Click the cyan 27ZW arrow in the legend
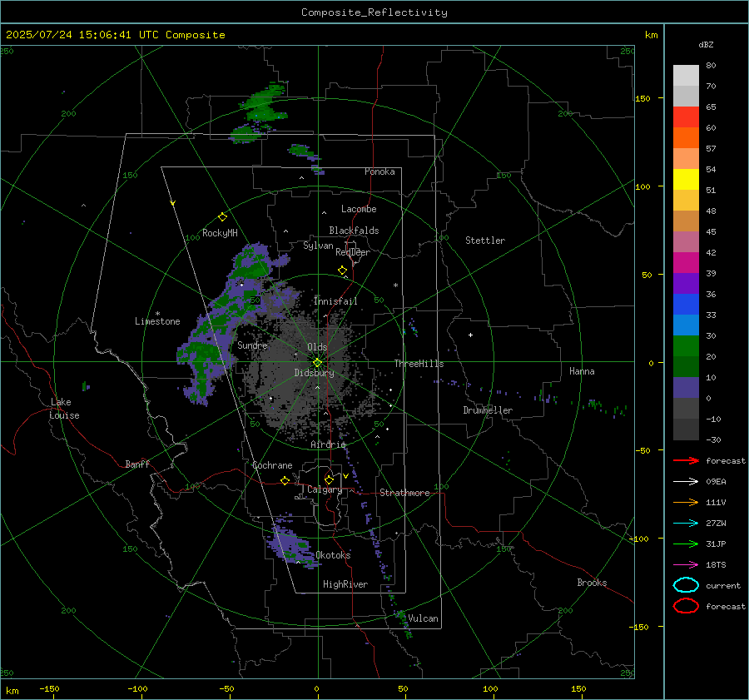749x700 pixels. click(686, 524)
